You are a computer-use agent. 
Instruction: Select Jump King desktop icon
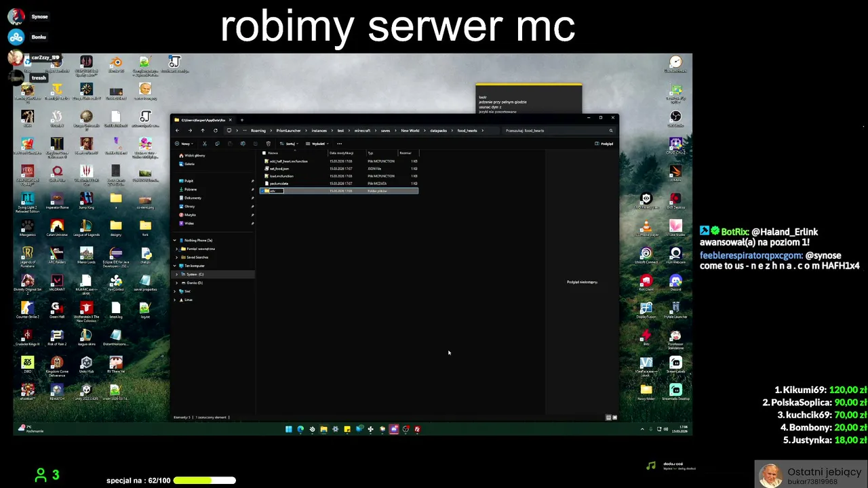86,201
